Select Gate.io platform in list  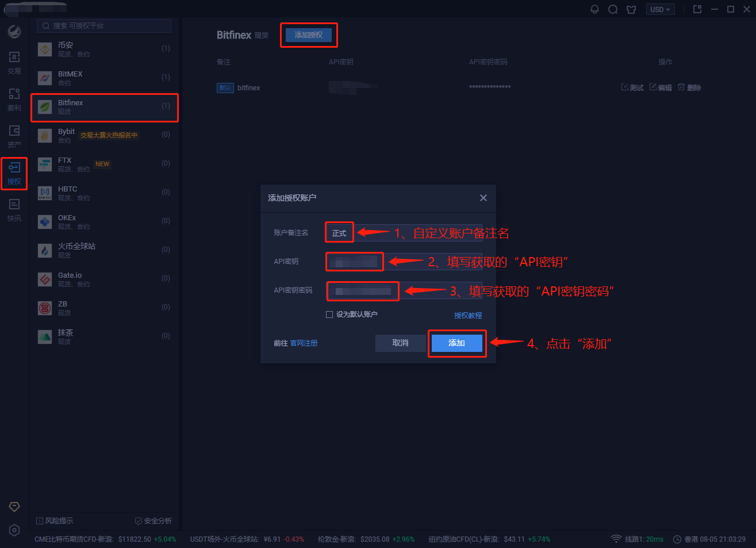tap(104, 279)
